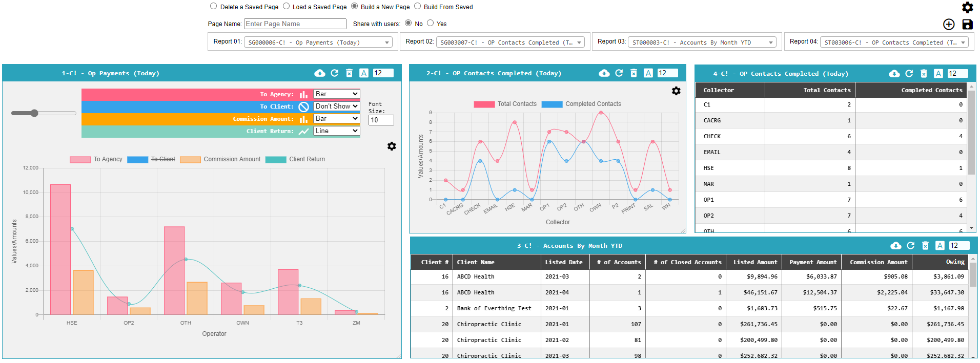Toggle the struck-through To Client legend series

151,159
